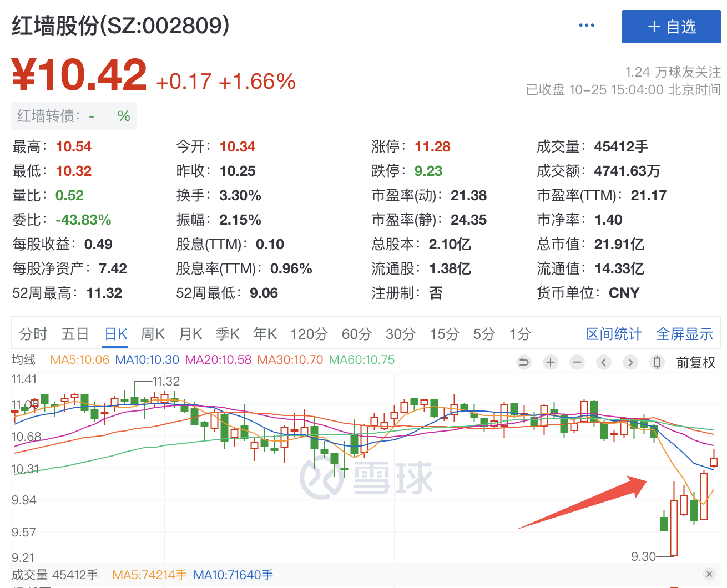Pan chart right with the right chevron icon
This screenshot has height=588, width=727.
[x=630, y=363]
